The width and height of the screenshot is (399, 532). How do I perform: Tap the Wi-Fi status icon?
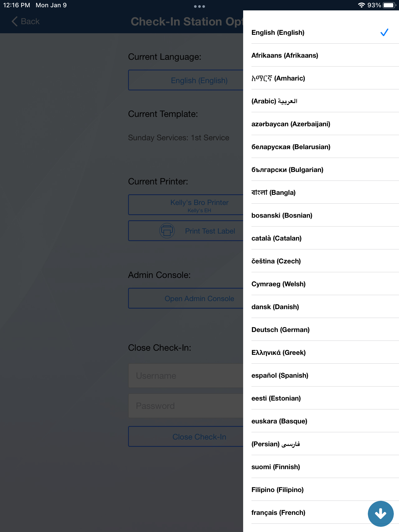coord(361,5)
